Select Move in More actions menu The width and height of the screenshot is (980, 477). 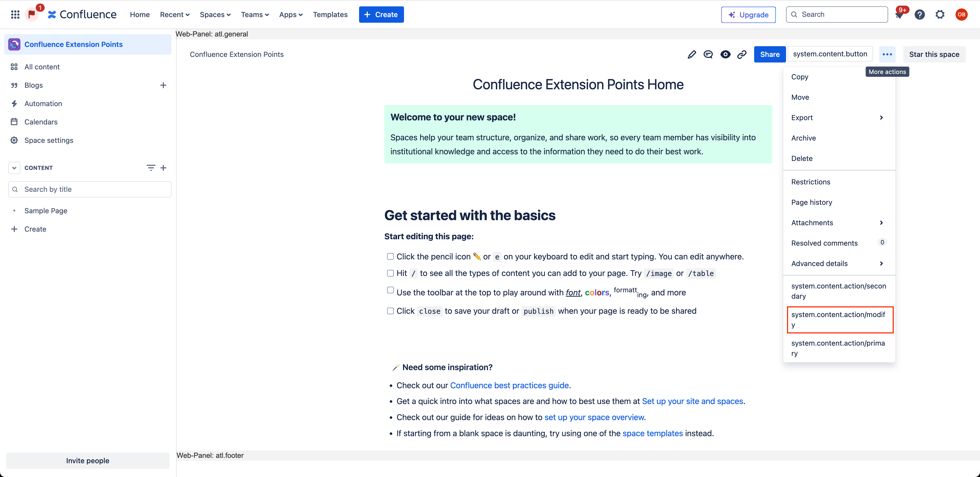click(839, 97)
